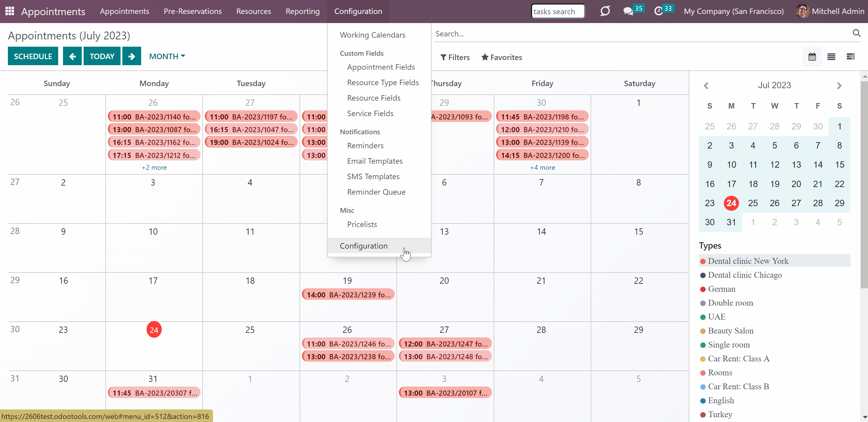Open appointment BA-2023/1140 at 11:00

[154, 117]
